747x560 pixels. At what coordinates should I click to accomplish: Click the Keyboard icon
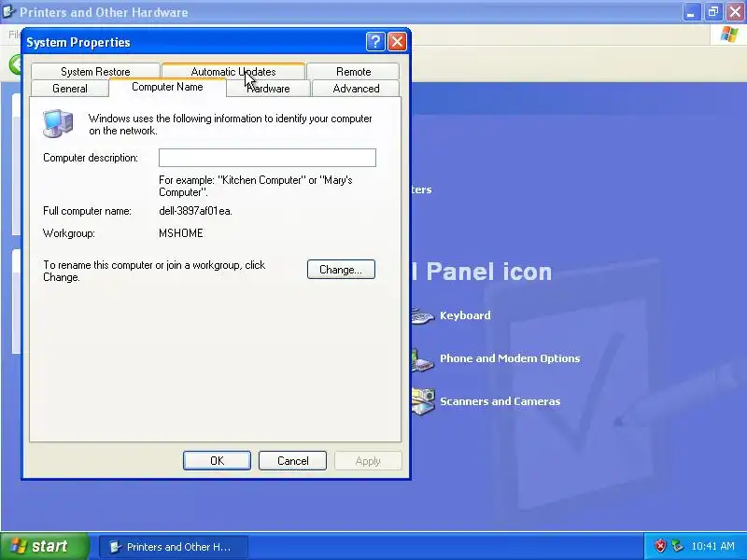pos(423,316)
